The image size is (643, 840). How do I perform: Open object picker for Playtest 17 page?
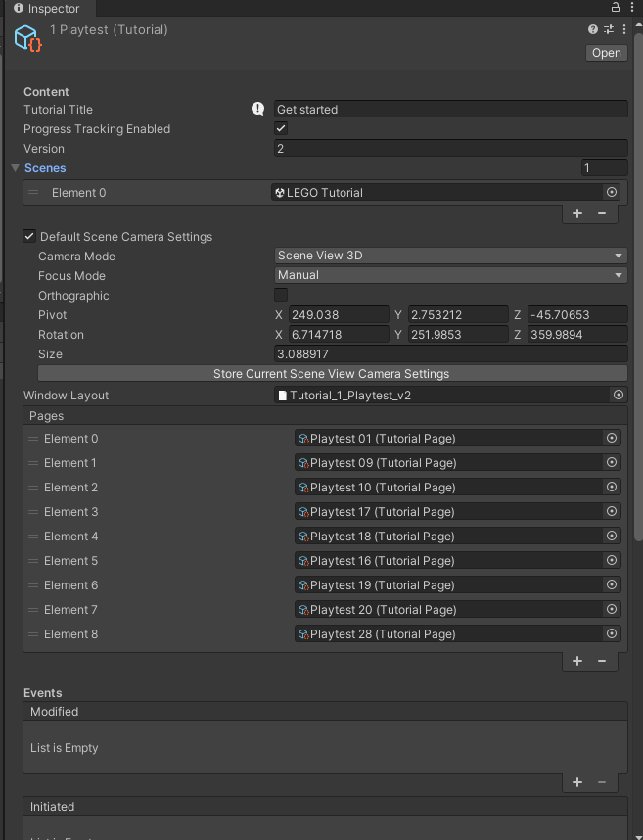(x=612, y=512)
